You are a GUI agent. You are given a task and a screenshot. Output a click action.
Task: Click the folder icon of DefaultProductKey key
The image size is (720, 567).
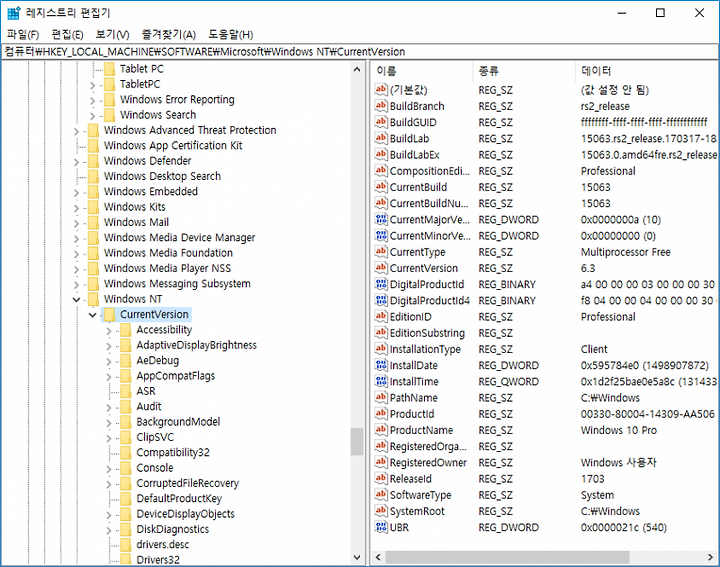coord(126,499)
